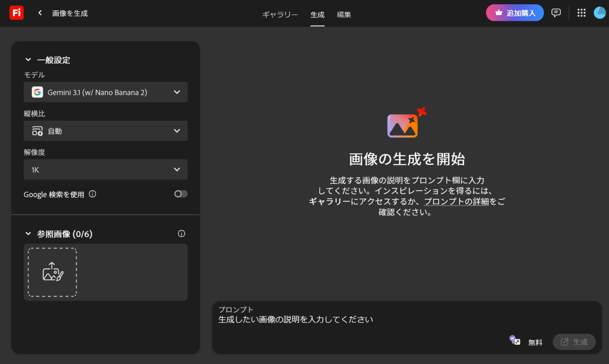Viewport: 609px width, 364px height.
Task: Click the profile avatar in the top corner
Action: 600,12
